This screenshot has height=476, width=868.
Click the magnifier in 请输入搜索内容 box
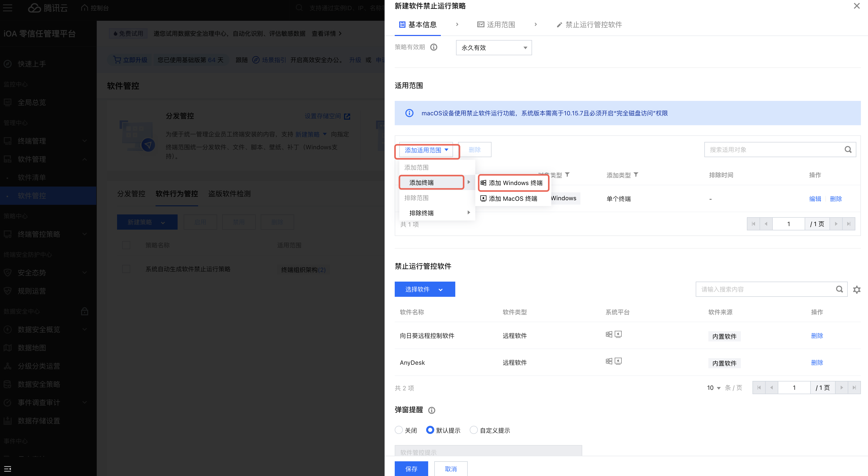click(x=839, y=289)
